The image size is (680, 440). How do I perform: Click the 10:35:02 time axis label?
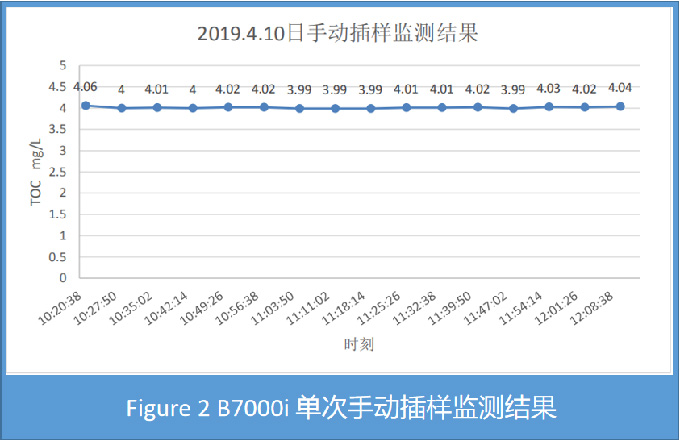(x=131, y=308)
